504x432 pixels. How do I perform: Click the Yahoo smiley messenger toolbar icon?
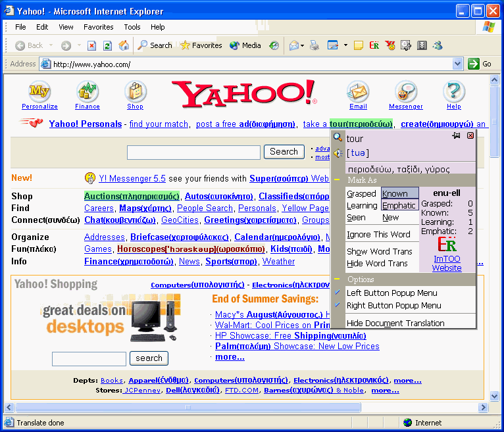(390, 45)
